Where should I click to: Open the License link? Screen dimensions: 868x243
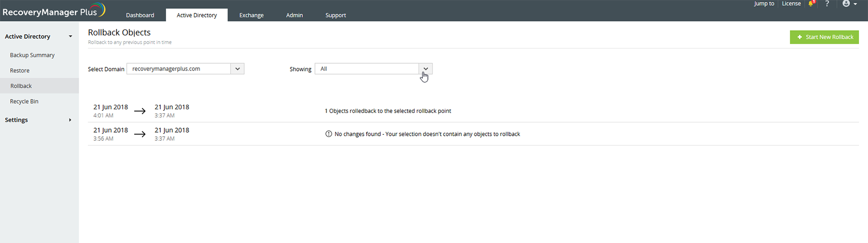(x=791, y=4)
